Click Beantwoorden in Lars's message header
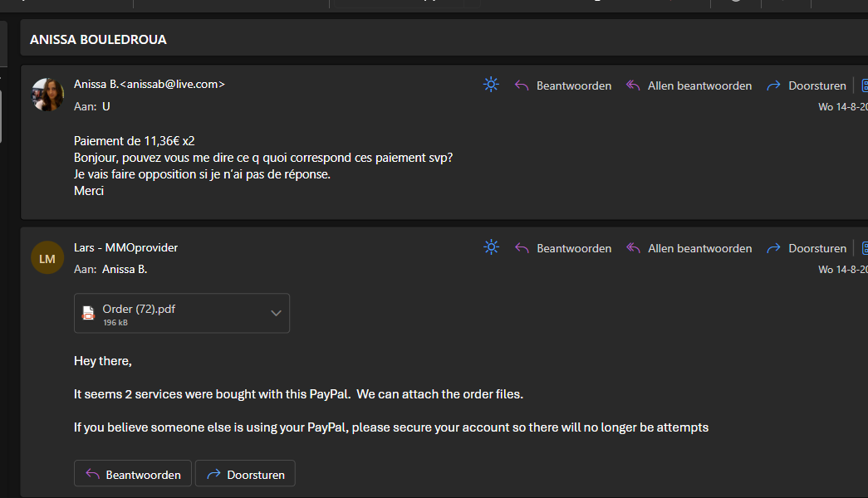The image size is (868, 498). (x=563, y=248)
